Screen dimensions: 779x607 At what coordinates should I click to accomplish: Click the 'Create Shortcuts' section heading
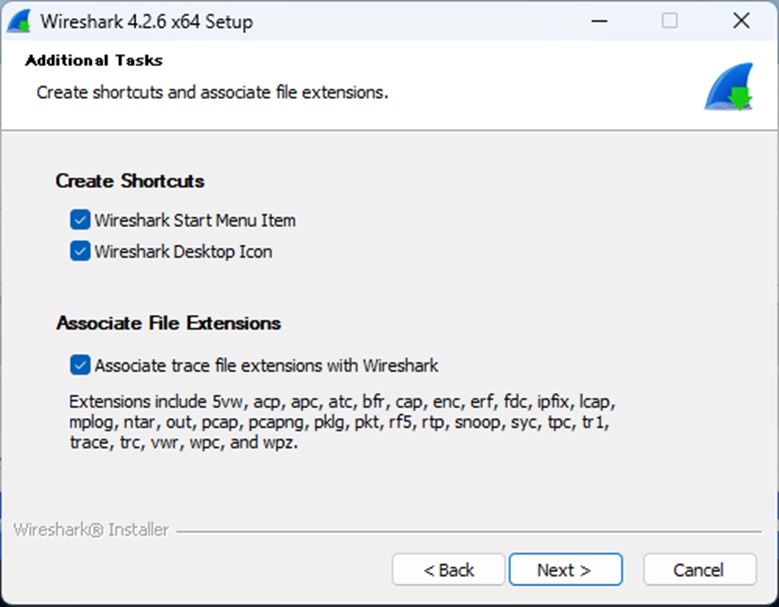click(130, 181)
